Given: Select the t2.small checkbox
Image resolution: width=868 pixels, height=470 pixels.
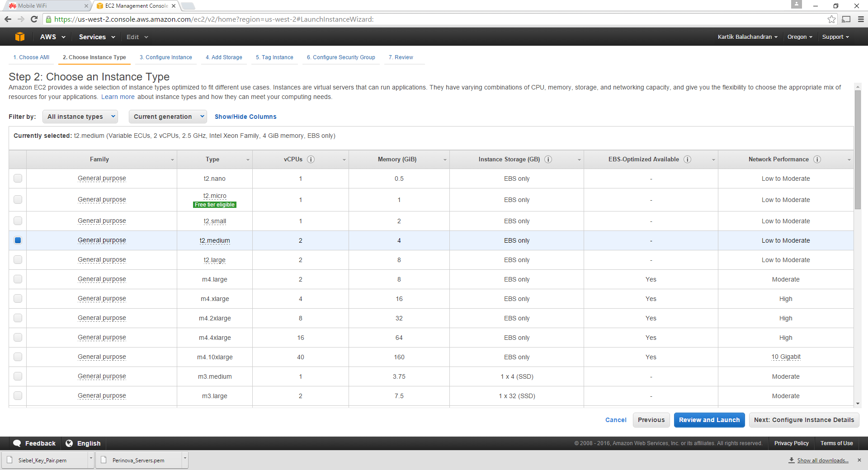Looking at the screenshot, I should (x=18, y=221).
